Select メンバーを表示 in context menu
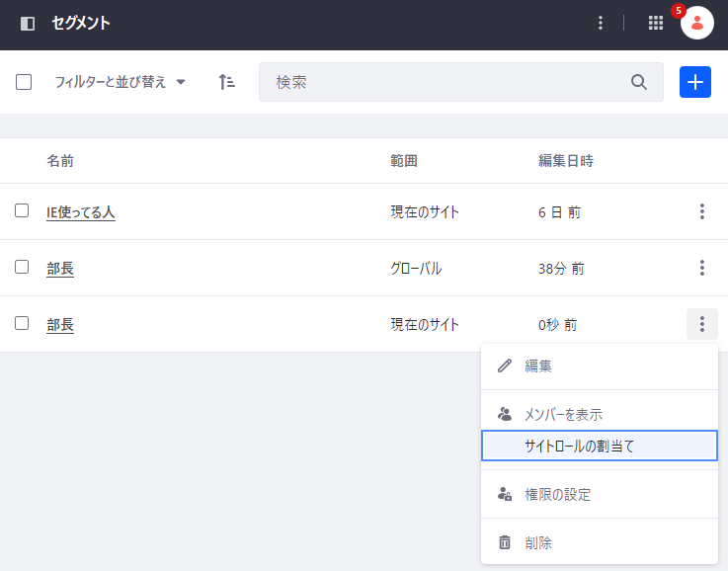The height and width of the screenshot is (571, 728). [563, 415]
